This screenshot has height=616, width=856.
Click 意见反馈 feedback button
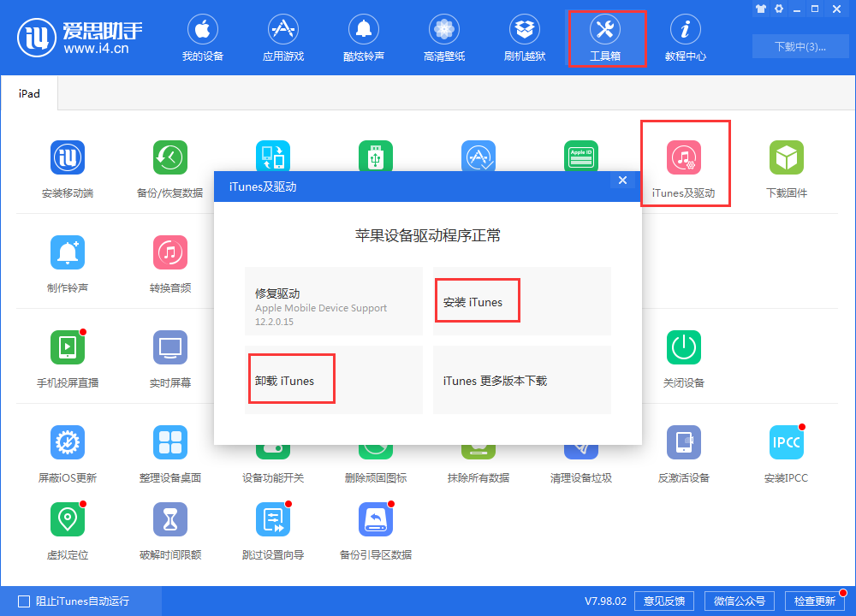click(664, 601)
